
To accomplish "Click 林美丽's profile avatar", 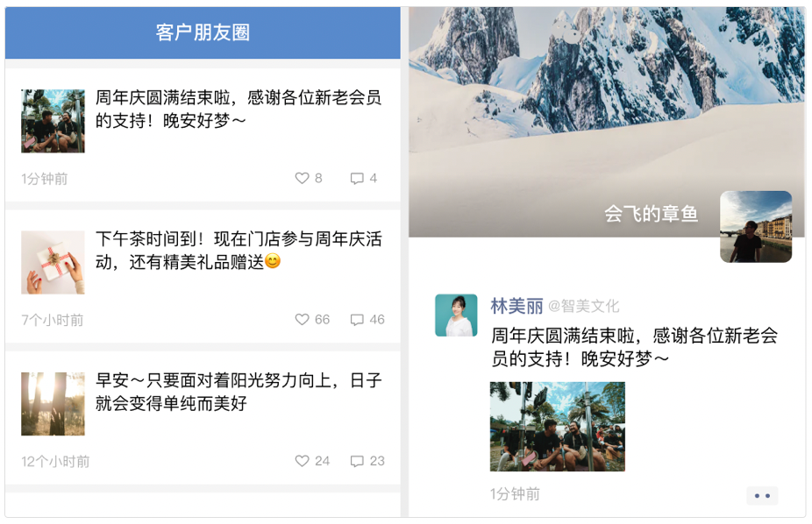I will [x=456, y=315].
